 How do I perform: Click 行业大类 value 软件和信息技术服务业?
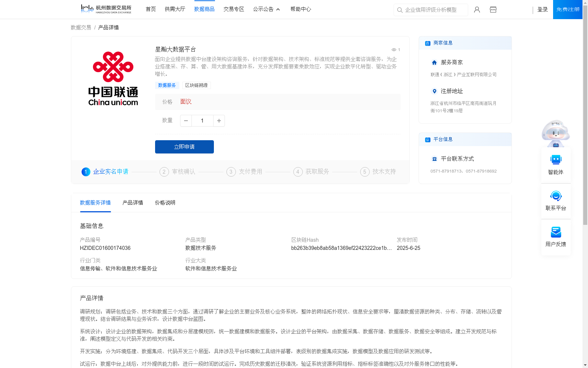coord(211,269)
